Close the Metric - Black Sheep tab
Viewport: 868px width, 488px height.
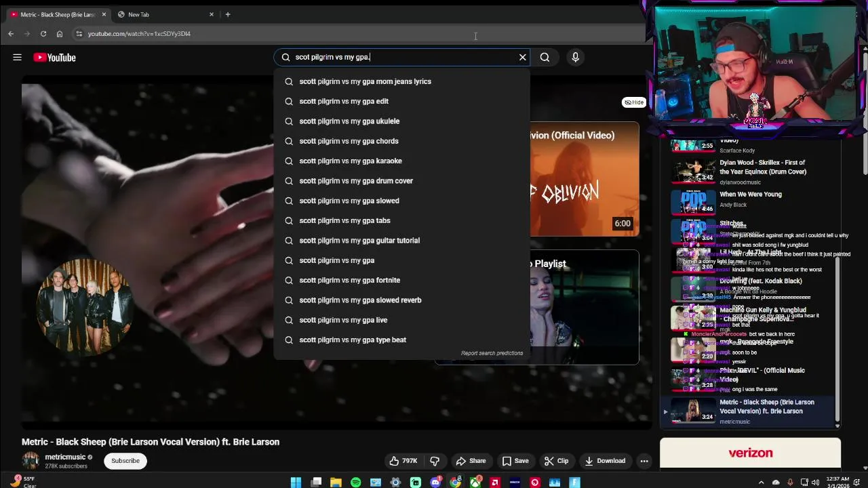click(104, 14)
